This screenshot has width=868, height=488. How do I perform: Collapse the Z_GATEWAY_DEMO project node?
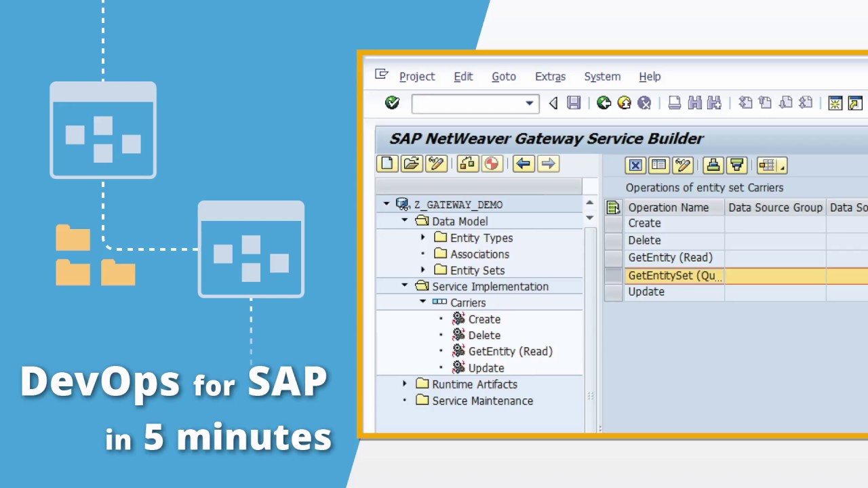[387, 204]
